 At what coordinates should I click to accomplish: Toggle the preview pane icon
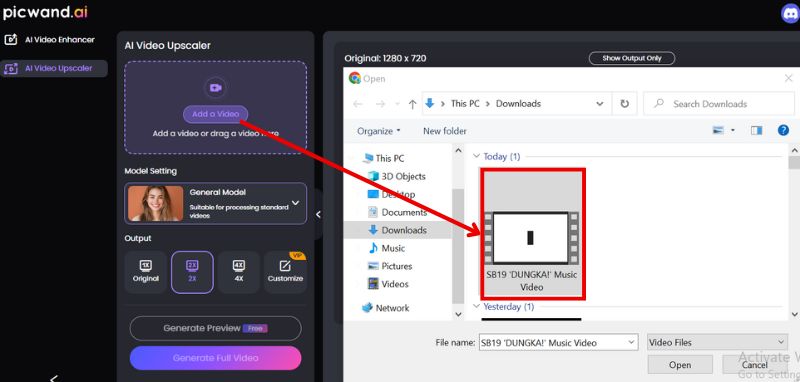coord(757,131)
